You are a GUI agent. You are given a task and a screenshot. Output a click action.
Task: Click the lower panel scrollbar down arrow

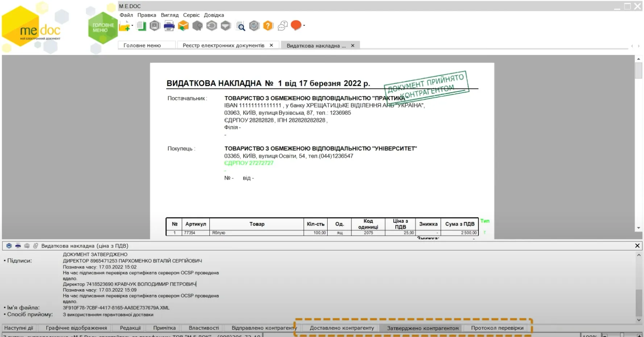[639, 320]
